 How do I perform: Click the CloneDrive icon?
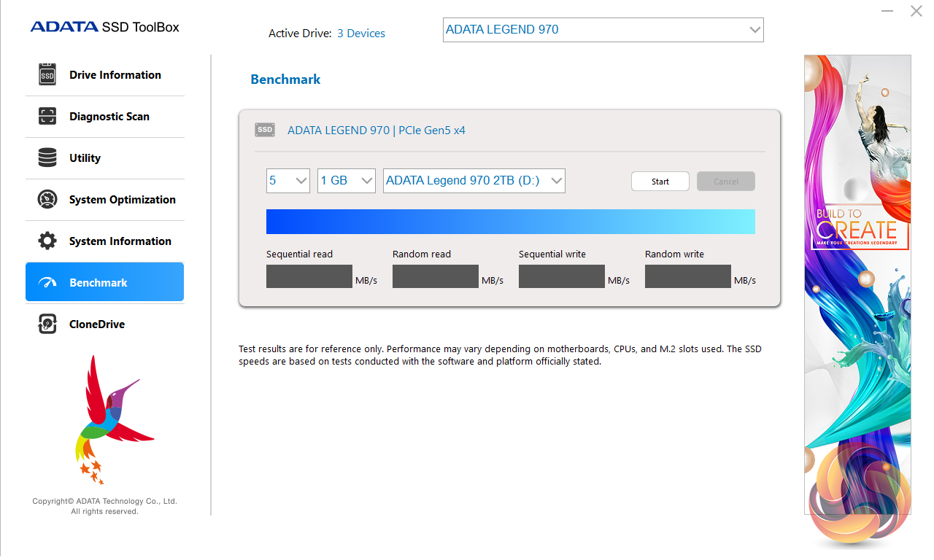pyautogui.click(x=47, y=324)
